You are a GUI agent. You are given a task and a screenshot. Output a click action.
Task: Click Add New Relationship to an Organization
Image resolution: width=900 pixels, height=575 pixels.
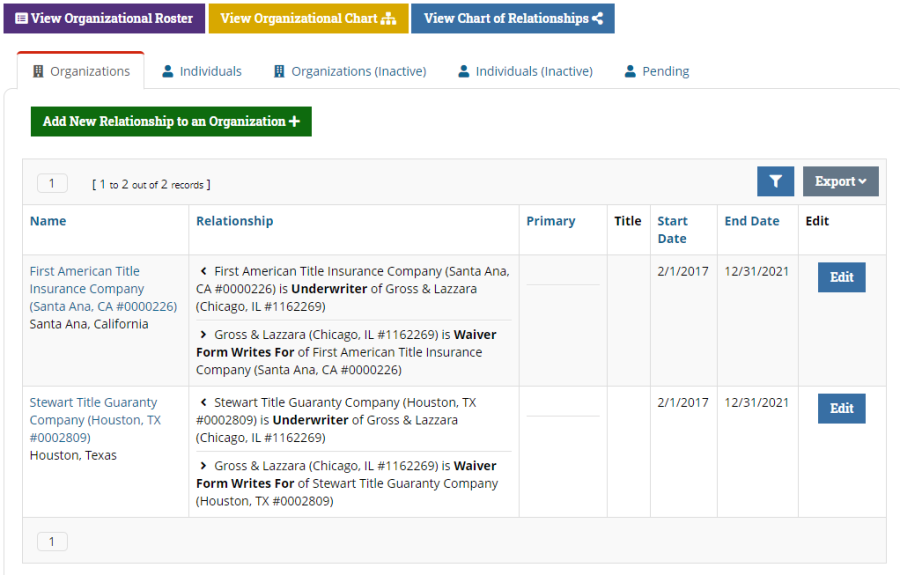tap(171, 121)
